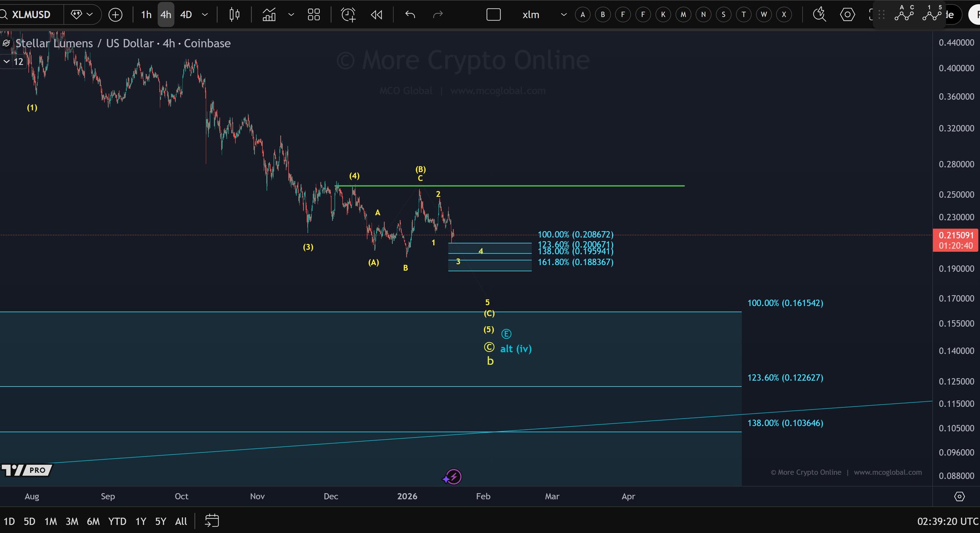980x533 pixels.
Task: Open chart settings hexagon icon
Action: click(847, 15)
